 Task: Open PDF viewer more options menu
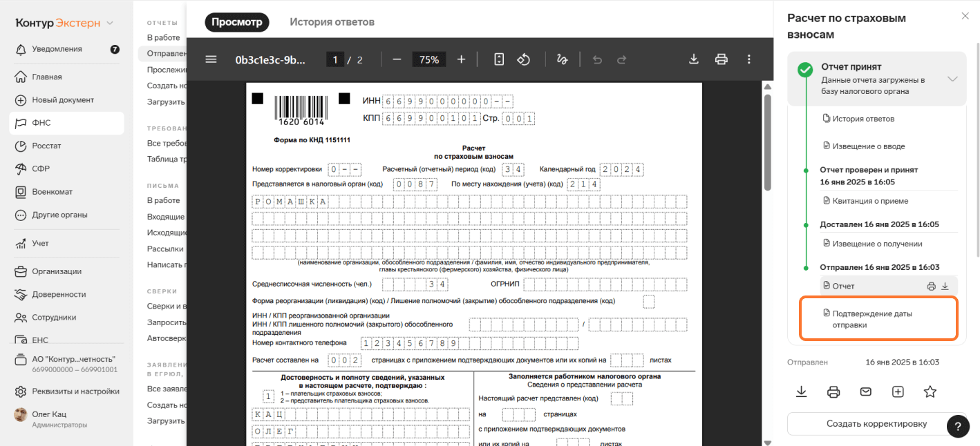(748, 59)
